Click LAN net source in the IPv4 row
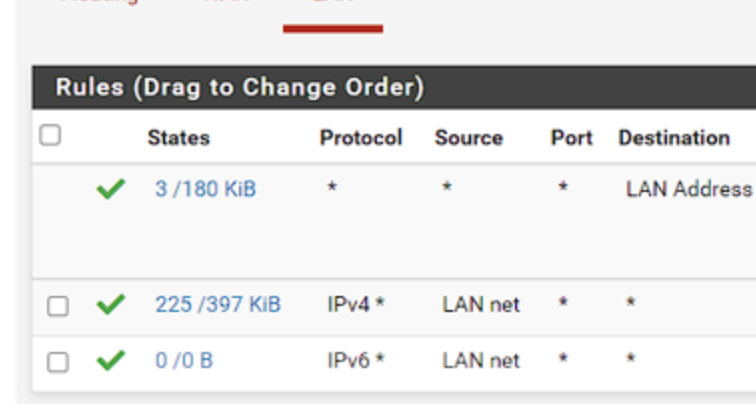756x404 pixels. [x=481, y=305]
